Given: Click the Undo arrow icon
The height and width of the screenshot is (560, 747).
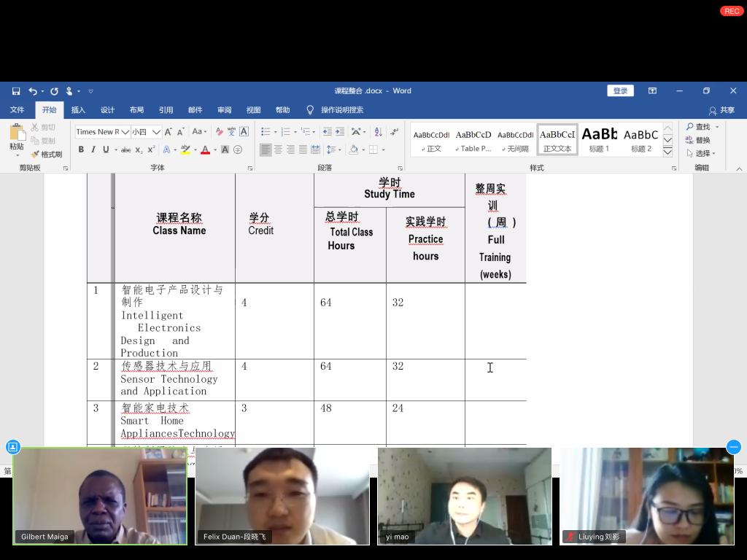Looking at the screenshot, I should (x=32, y=91).
